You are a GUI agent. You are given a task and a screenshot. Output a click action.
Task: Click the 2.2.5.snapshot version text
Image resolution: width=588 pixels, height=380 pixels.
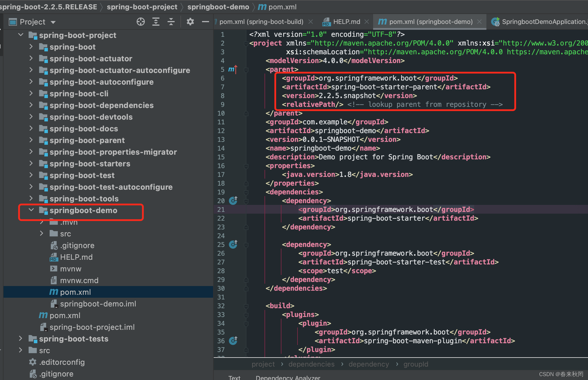point(347,96)
